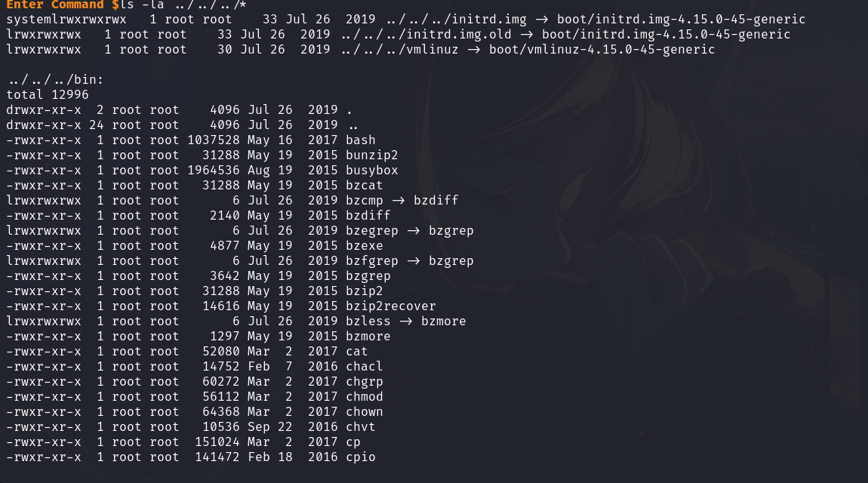Screen dimensions: 868x483
Task: Click the "busybox" file entry
Action: pyautogui.click(x=372, y=170)
